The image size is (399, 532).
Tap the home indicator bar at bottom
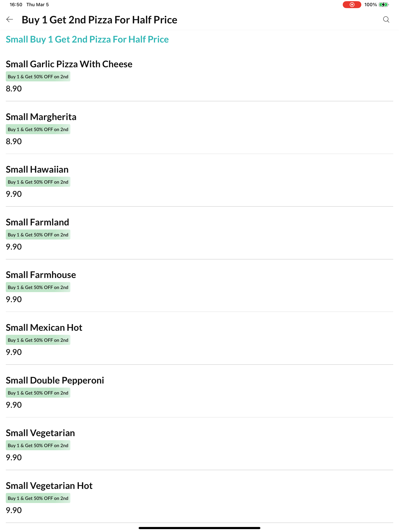click(199, 528)
